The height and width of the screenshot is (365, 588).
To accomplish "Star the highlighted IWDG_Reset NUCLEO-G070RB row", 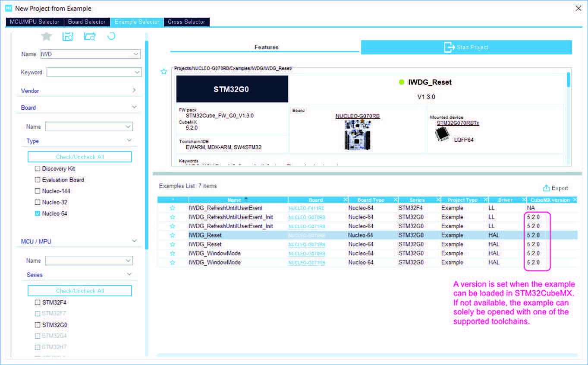I will click(x=173, y=235).
